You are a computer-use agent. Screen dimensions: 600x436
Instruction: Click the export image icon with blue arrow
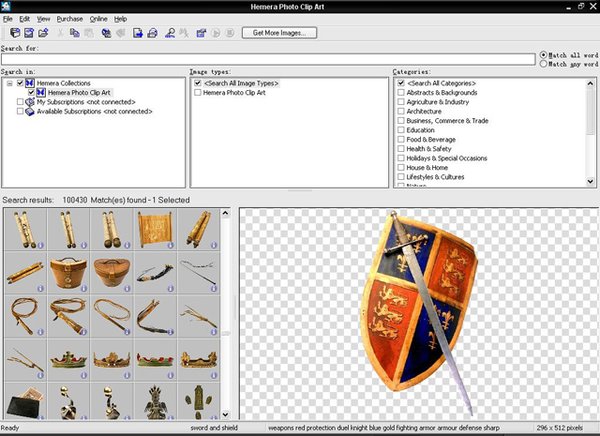(x=138, y=33)
